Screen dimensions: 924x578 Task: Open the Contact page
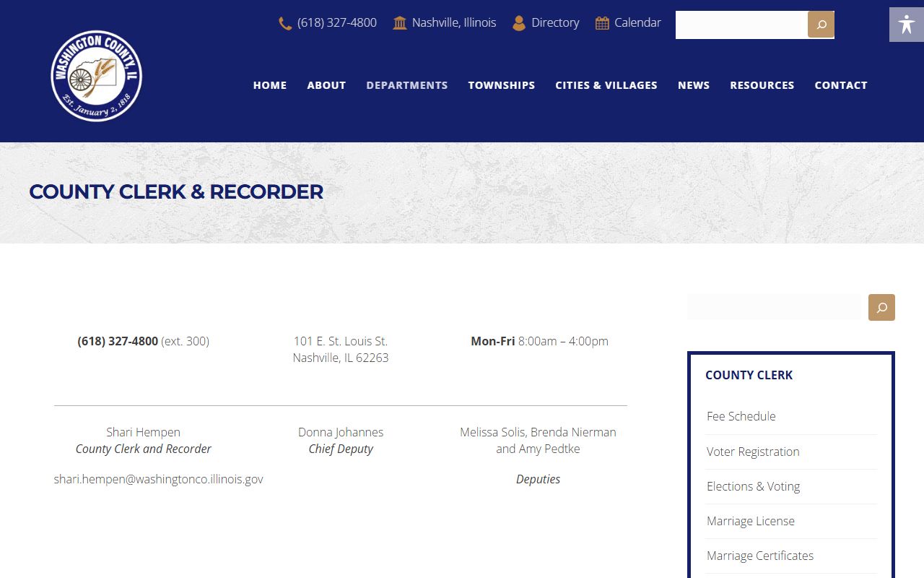point(841,85)
